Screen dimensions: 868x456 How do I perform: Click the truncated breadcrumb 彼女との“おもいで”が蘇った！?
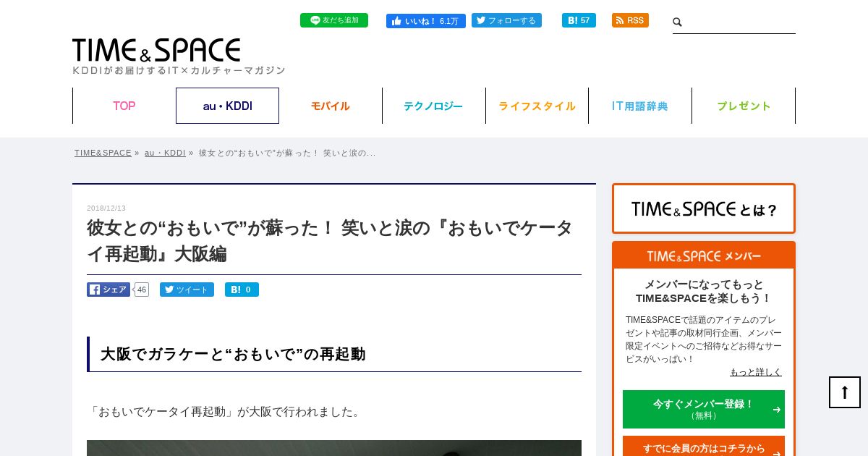point(287,153)
